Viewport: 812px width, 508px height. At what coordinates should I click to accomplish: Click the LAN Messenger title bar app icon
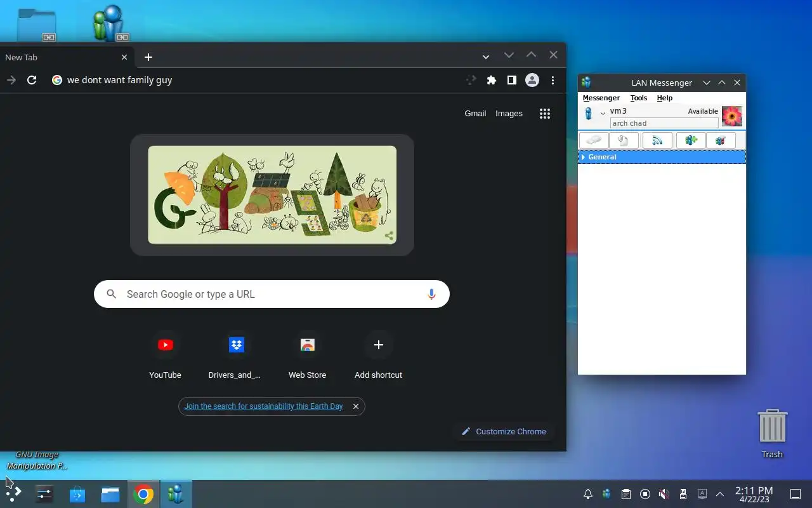(586, 83)
